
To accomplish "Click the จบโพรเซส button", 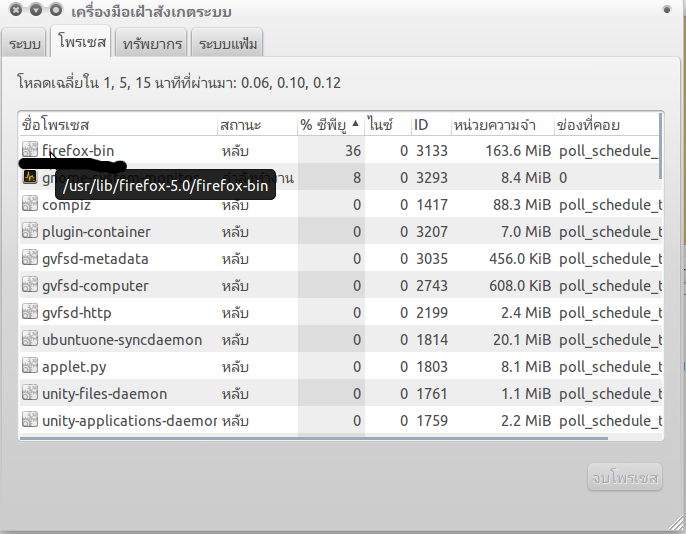I will pyautogui.click(x=625, y=477).
